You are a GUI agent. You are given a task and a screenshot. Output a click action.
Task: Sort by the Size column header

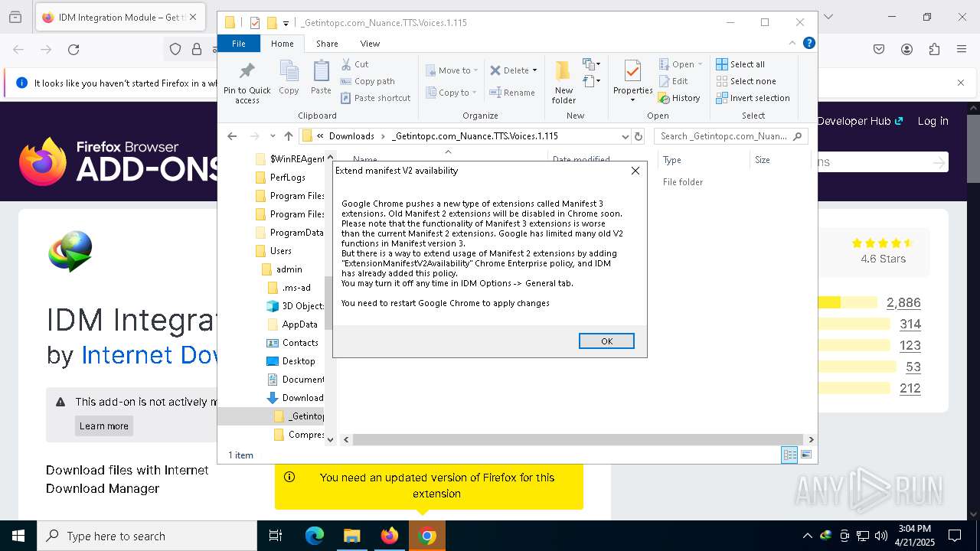pos(779,160)
